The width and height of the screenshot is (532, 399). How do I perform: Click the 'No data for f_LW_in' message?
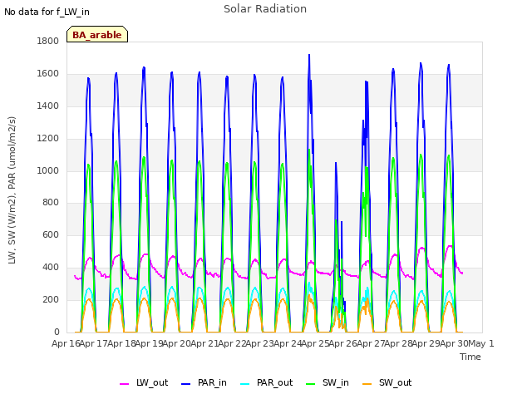point(47,12)
